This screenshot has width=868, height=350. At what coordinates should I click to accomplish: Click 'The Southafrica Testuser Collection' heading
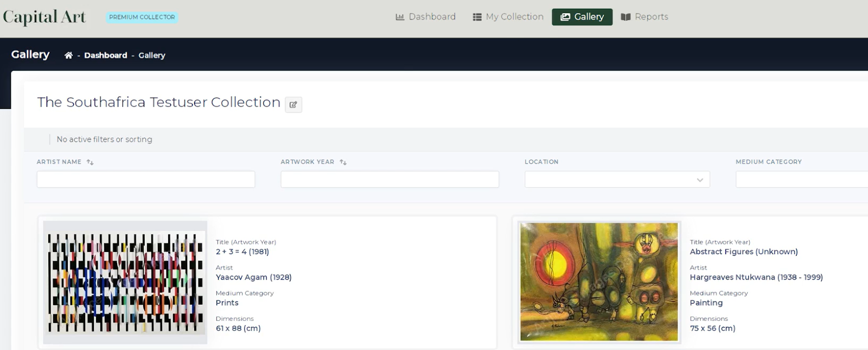pyautogui.click(x=159, y=102)
